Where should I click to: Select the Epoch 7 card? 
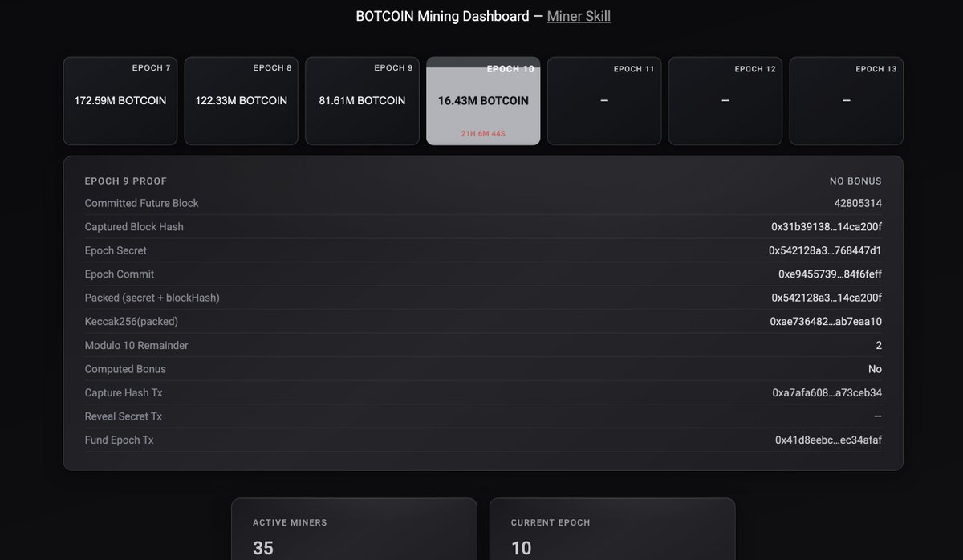click(120, 101)
